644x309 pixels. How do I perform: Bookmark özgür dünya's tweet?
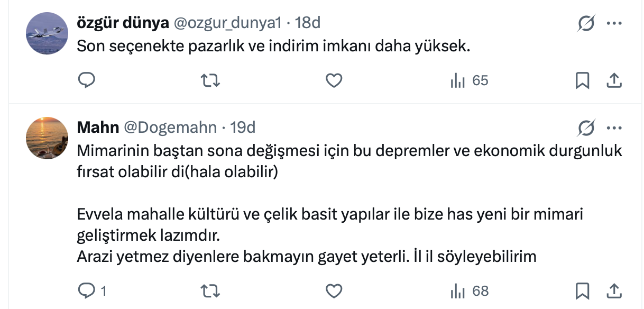582,80
